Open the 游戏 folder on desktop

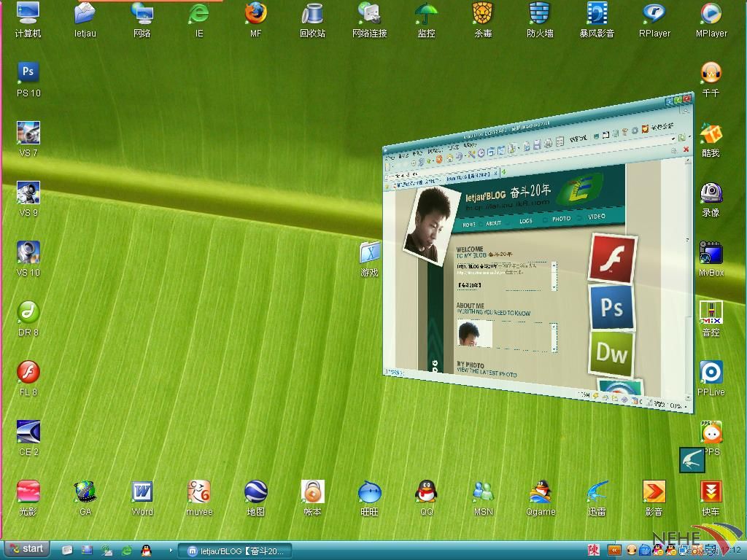(370, 253)
